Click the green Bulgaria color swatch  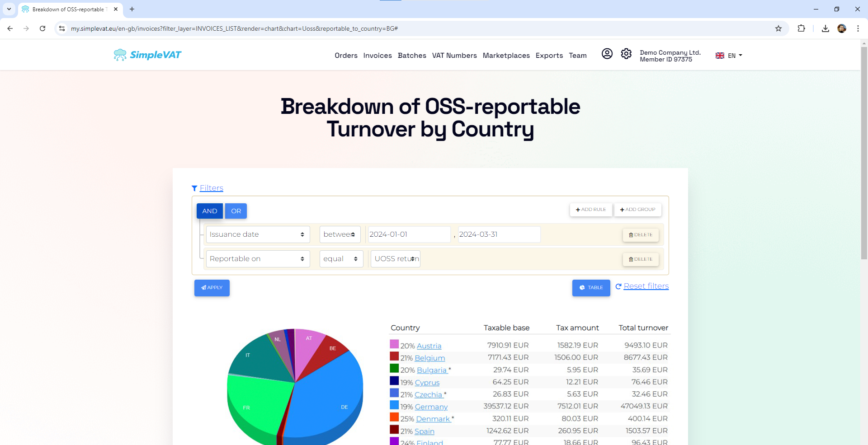(394, 369)
